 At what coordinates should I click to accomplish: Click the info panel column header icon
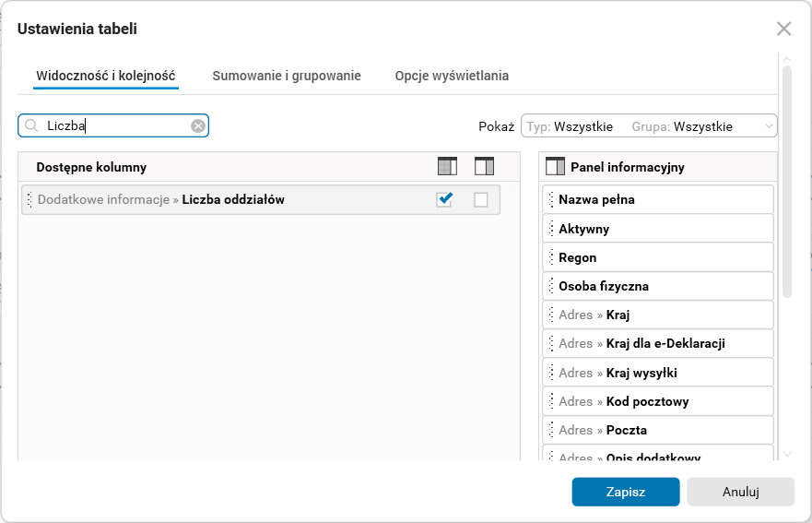coord(485,167)
